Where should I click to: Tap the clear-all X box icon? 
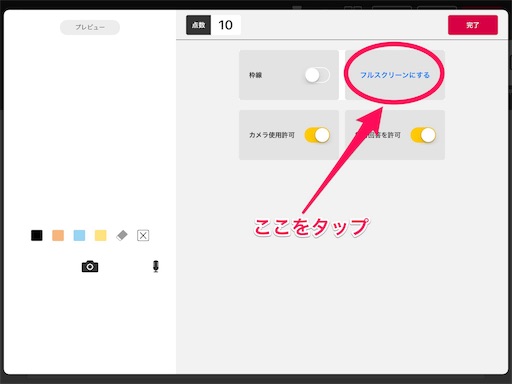pyautogui.click(x=143, y=235)
